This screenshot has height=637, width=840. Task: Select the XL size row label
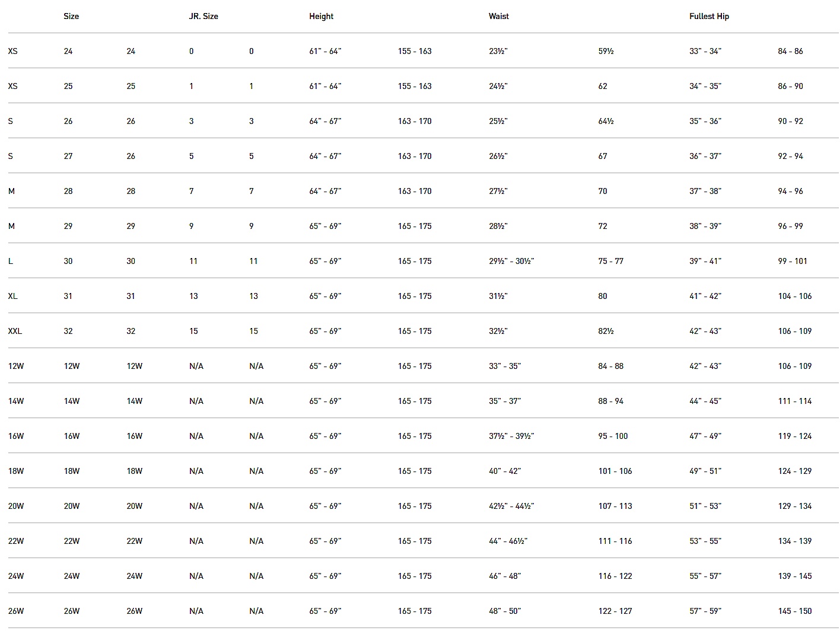[12, 296]
